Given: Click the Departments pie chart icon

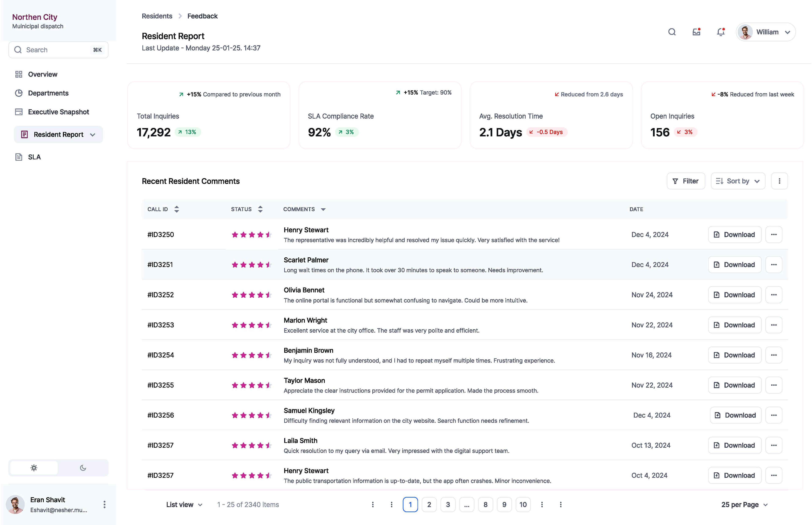Looking at the screenshot, I should (19, 93).
